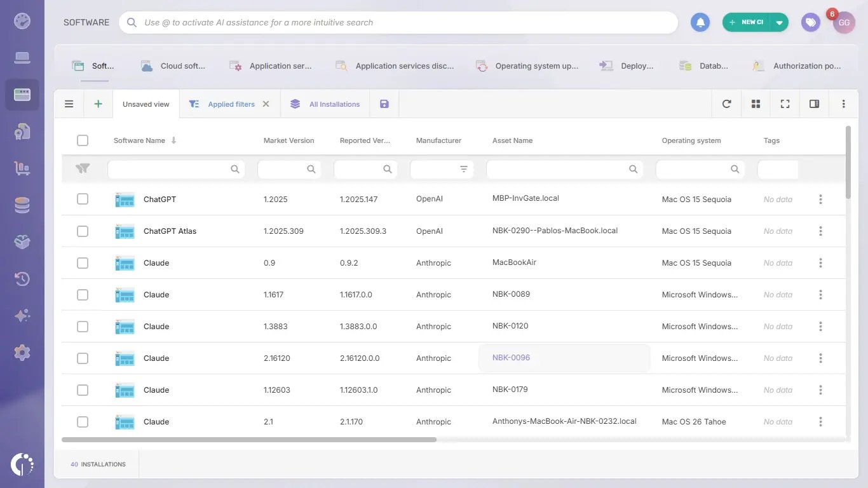Check the checkbox for asset NBK-0179 row
Viewport: 868px width, 488px height.
[x=83, y=390]
